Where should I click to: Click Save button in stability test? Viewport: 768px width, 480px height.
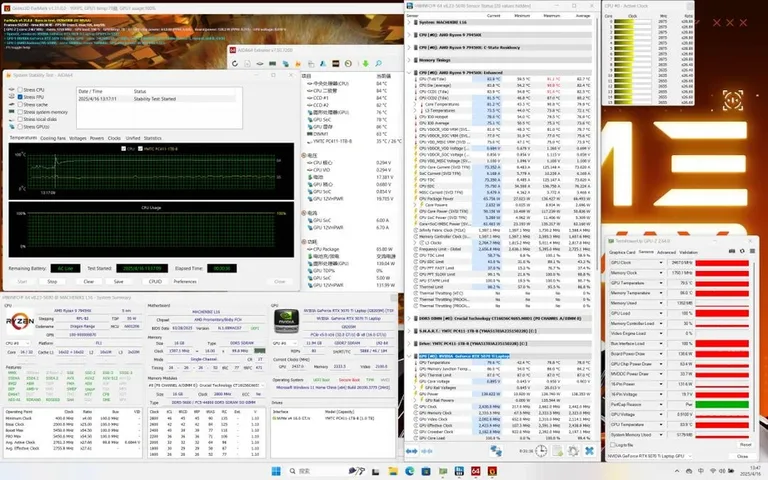(x=119, y=282)
